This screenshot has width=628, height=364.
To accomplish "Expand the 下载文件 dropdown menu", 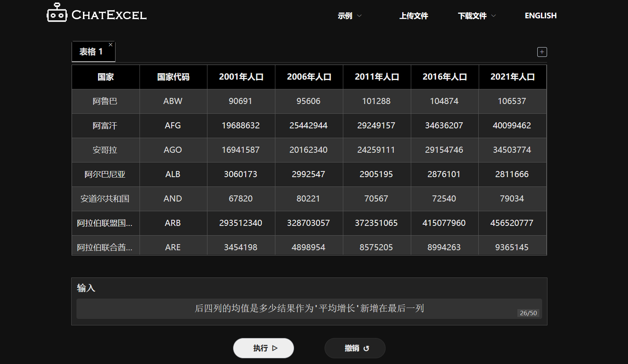I will 477,16.
